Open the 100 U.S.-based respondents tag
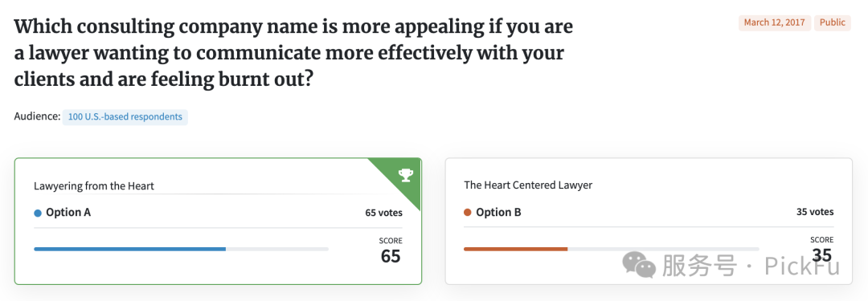Viewport: 868px width, 301px height. tap(125, 117)
